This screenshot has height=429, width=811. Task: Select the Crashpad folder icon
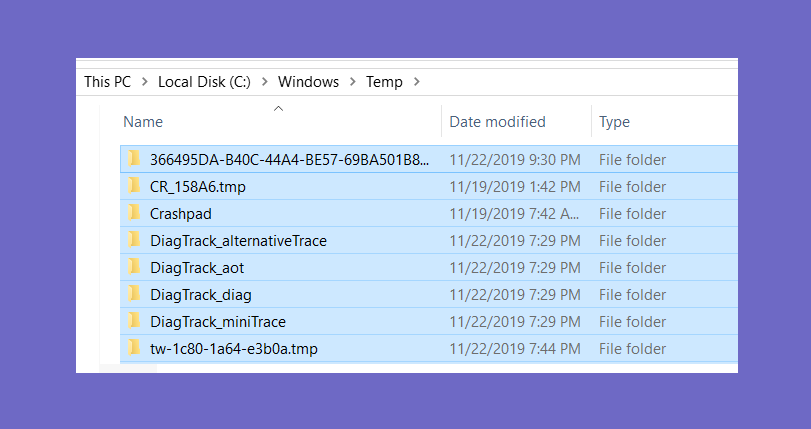coord(134,212)
